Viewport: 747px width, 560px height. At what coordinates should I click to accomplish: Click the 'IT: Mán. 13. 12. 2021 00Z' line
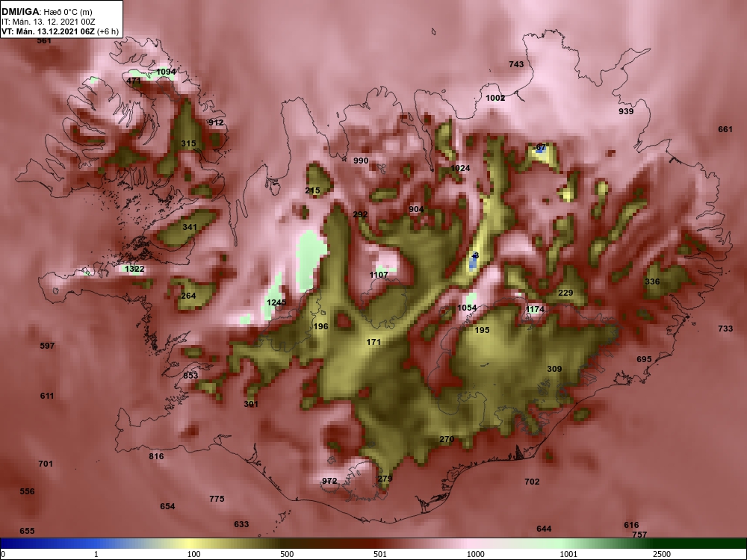click(49, 22)
